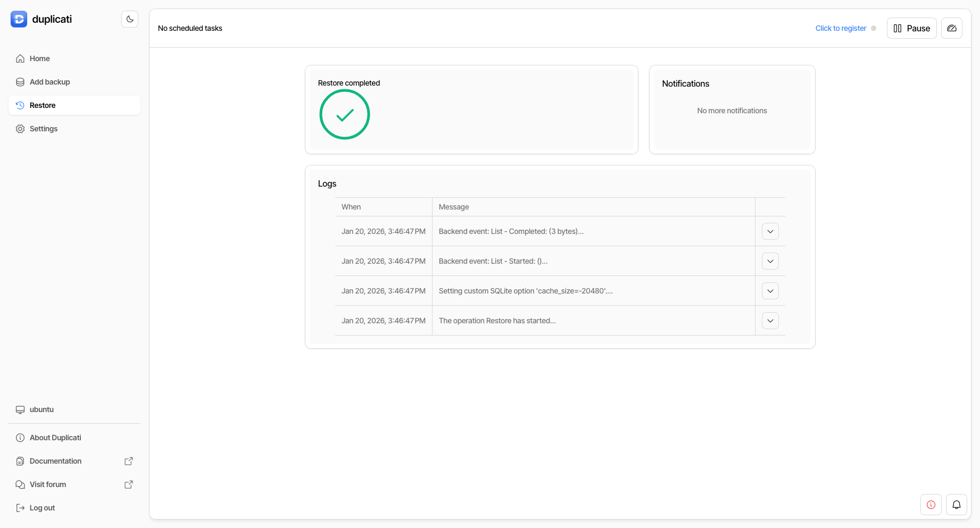This screenshot has width=980, height=528.
Task: Expand the 'Setting custom SQLite option' log row
Action: (770, 290)
